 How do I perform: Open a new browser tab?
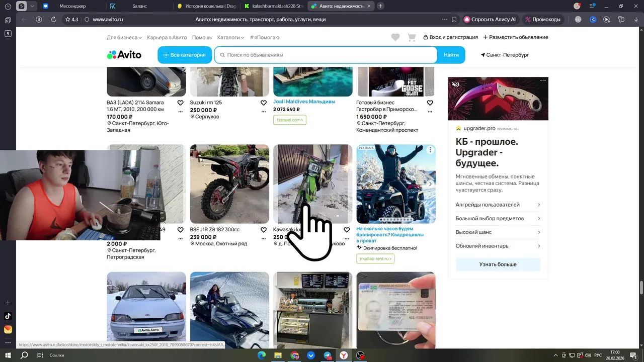(380, 6)
